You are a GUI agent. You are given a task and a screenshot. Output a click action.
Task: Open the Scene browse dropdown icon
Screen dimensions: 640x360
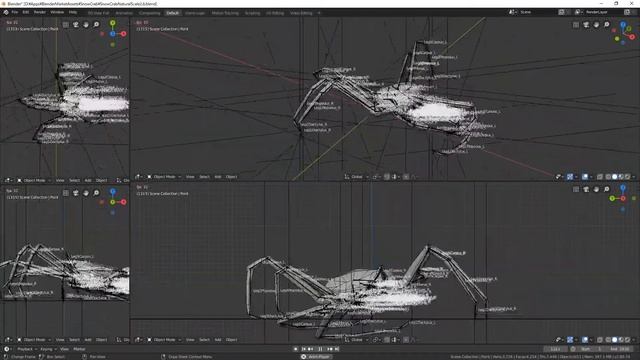click(512, 12)
